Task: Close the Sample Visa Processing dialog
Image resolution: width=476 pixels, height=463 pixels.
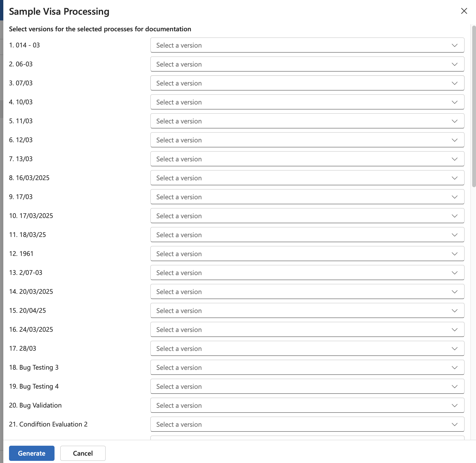Action: pos(464,11)
